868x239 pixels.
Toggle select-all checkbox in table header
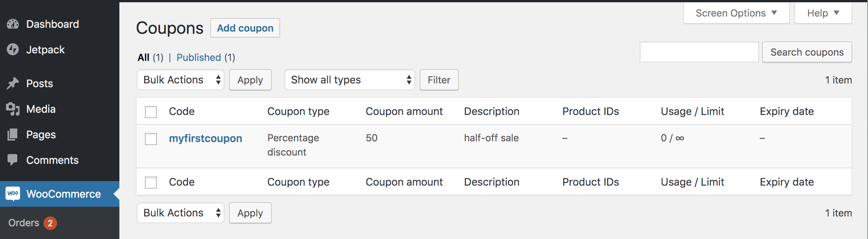point(151,112)
